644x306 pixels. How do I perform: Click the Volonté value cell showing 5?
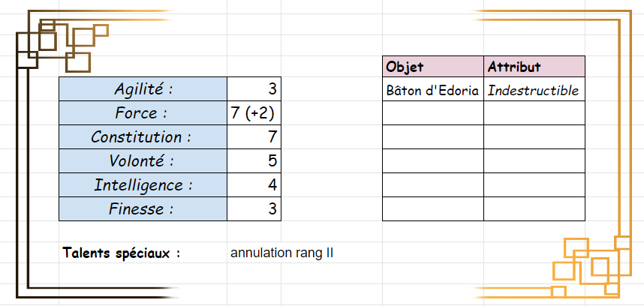coord(254,161)
